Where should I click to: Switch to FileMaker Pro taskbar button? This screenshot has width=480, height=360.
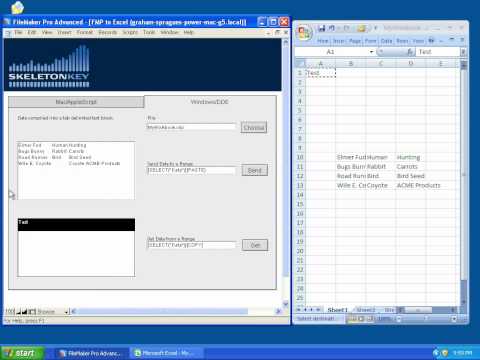pyautogui.click(x=91, y=353)
